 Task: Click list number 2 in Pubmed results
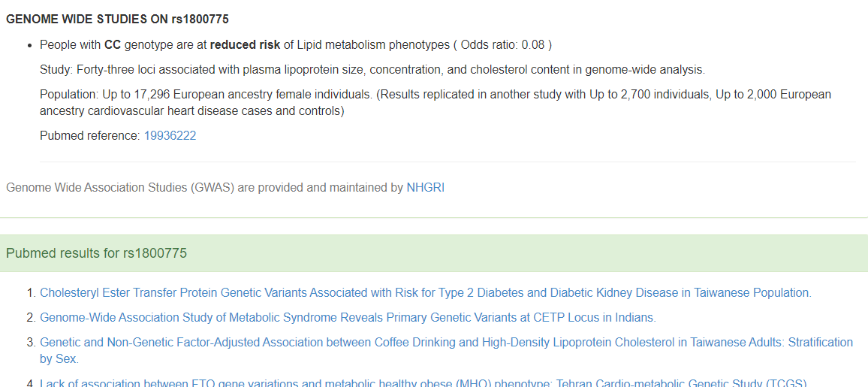click(x=31, y=317)
